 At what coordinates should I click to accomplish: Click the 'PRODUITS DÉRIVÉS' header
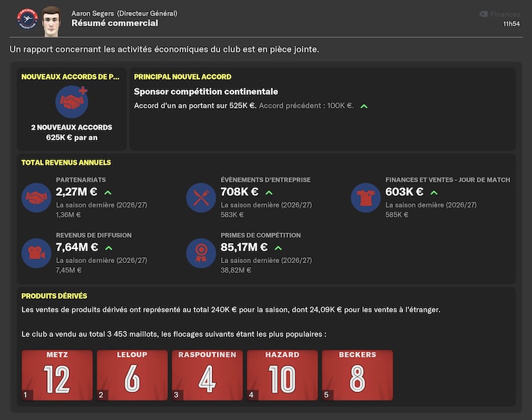(x=55, y=296)
